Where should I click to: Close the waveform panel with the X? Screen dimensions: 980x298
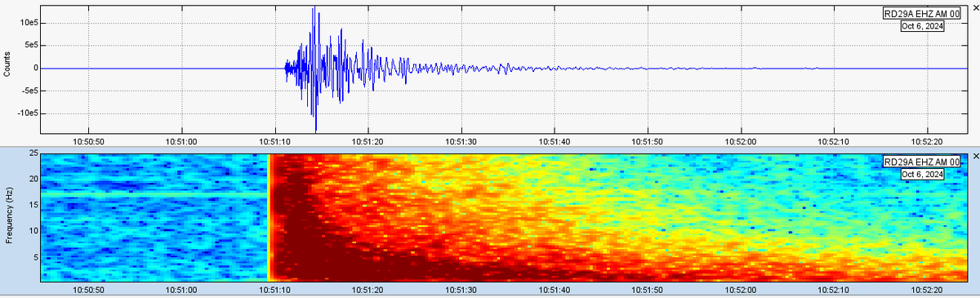[x=975, y=7]
